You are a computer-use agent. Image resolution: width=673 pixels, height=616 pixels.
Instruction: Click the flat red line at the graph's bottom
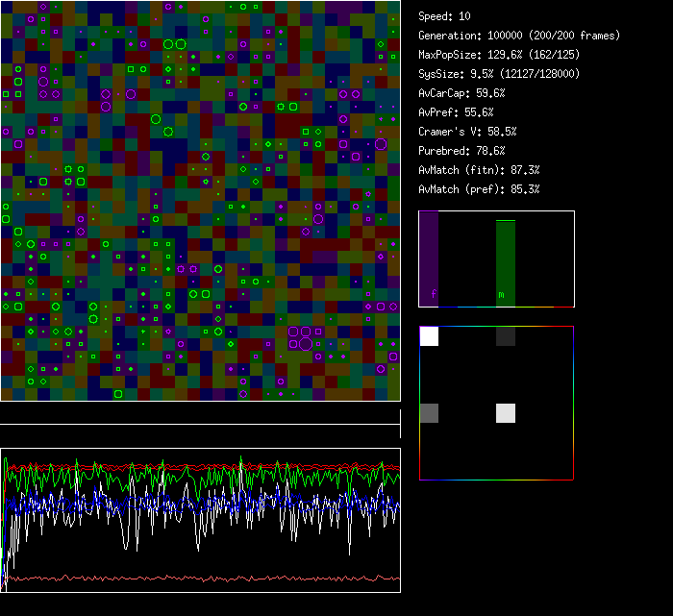(x=200, y=579)
